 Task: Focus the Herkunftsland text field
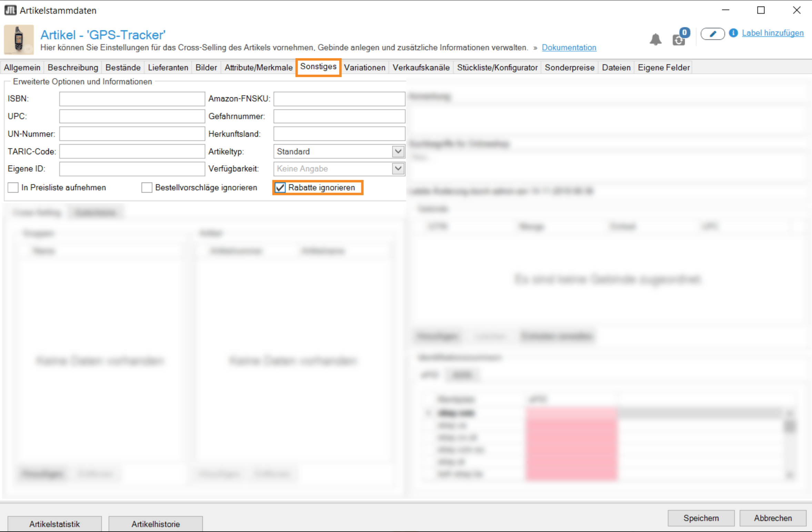pyautogui.click(x=339, y=134)
